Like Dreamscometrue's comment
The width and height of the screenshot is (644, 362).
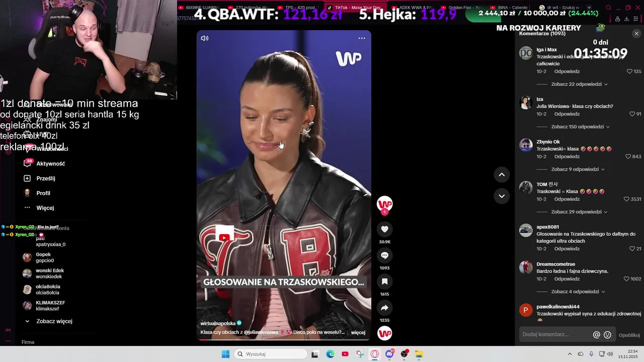[626, 279]
